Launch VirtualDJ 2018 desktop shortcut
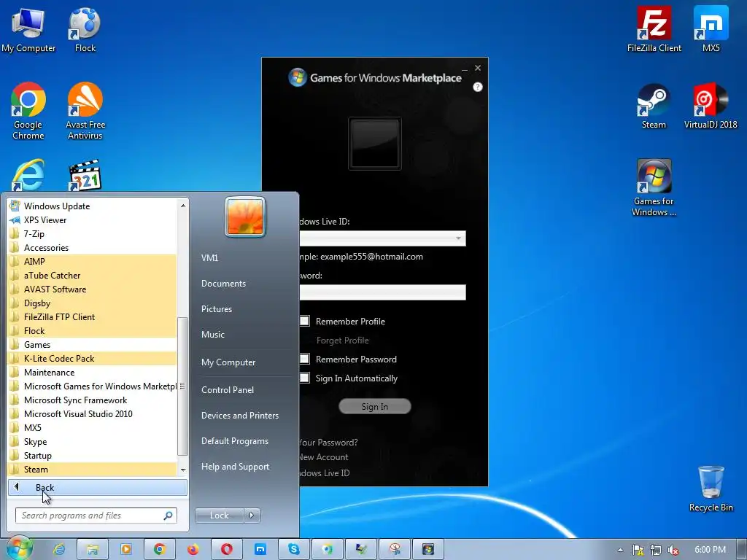The image size is (747, 560). tap(711, 106)
